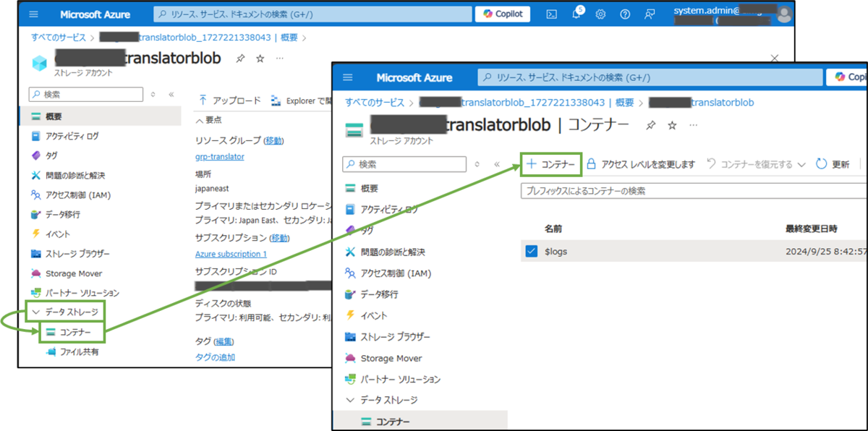
Task: Click global search box in front window
Action: click(651, 77)
